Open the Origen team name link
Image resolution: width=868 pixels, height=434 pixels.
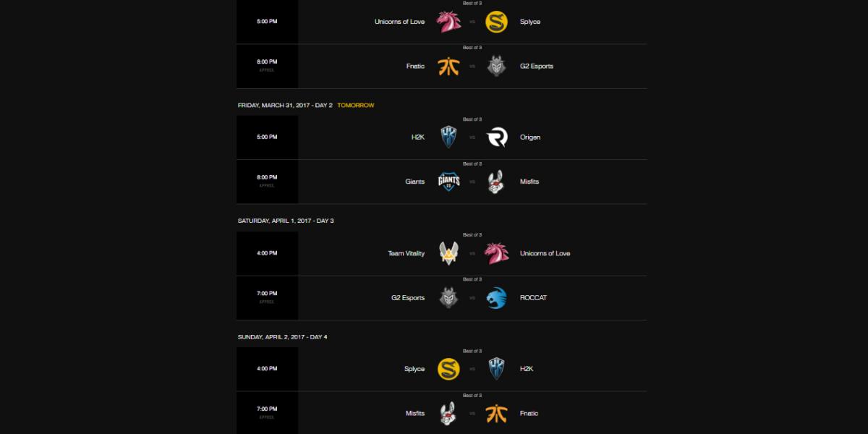529,137
